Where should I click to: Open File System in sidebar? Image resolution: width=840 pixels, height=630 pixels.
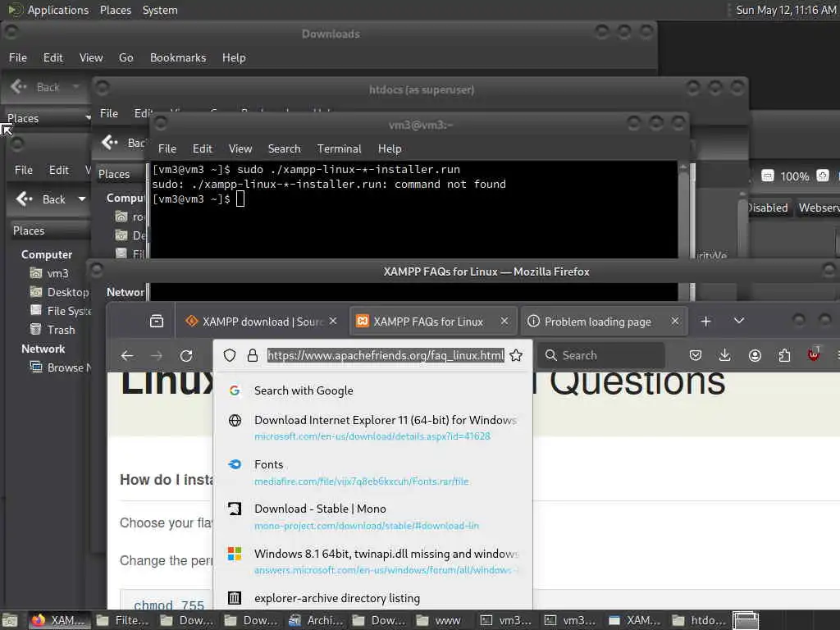pyautogui.click(x=60, y=311)
